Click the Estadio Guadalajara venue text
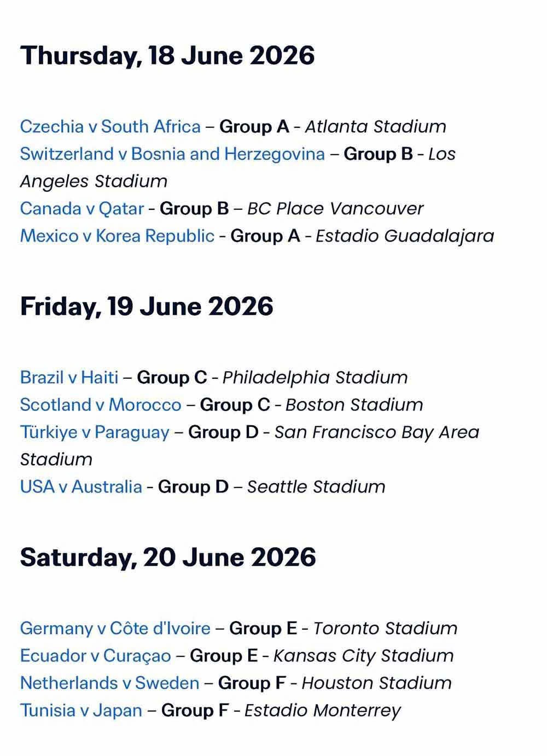 (x=405, y=236)
